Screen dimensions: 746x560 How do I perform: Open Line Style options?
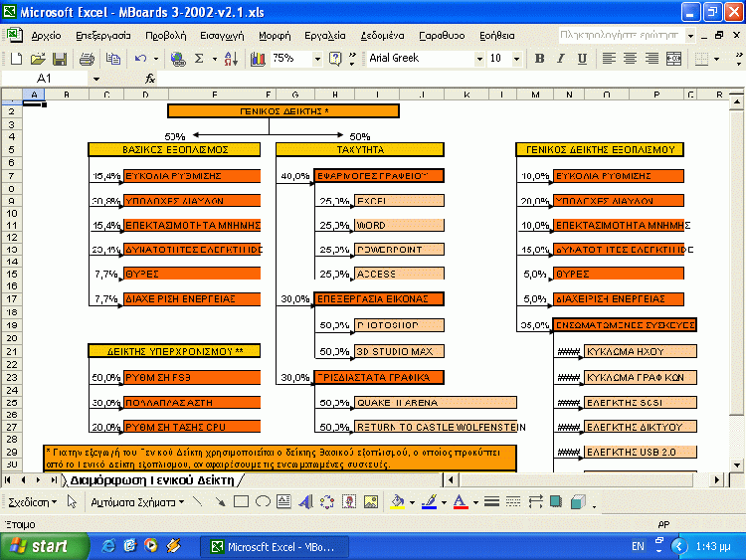[x=492, y=501]
